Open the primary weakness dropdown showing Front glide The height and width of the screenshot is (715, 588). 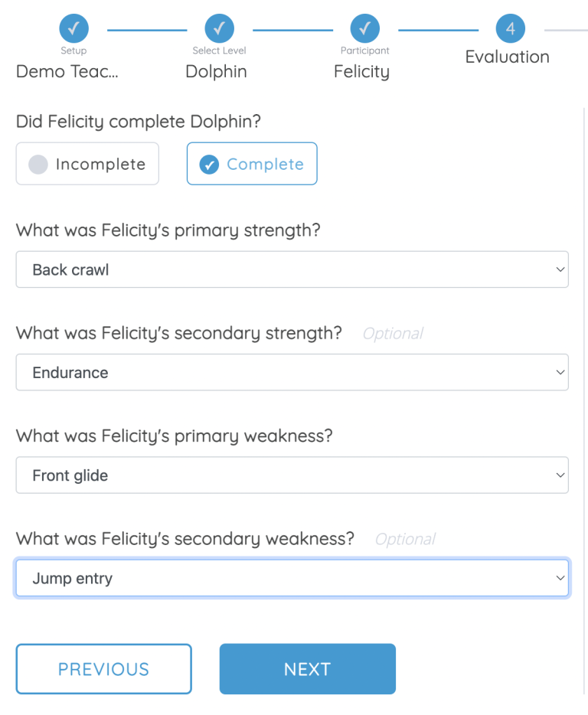coord(292,475)
